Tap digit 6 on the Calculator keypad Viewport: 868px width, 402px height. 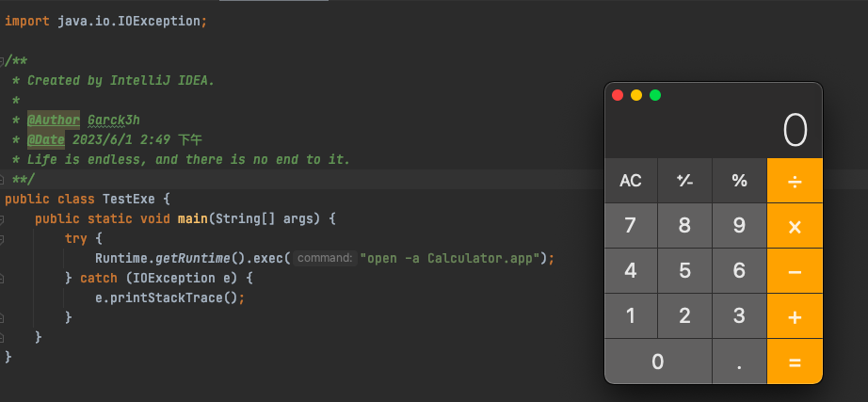click(740, 271)
